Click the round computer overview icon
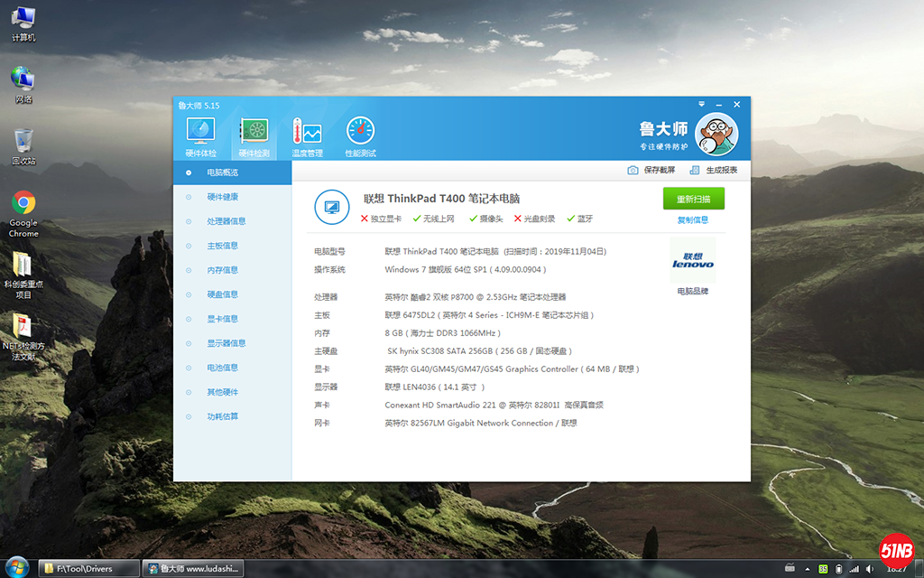The height and width of the screenshot is (578, 924). [332, 207]
